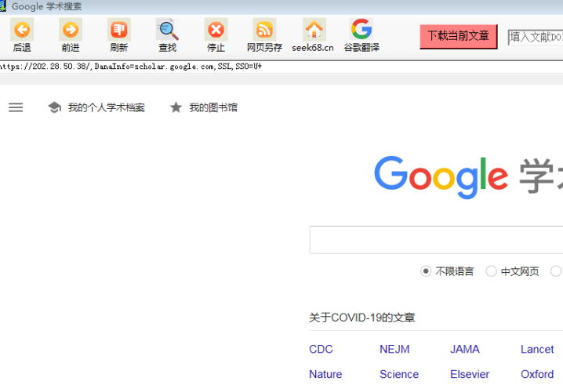This screenshot has width=563, height=392.
Task: Select 中文网页 radio button
Action: (491, 271)
